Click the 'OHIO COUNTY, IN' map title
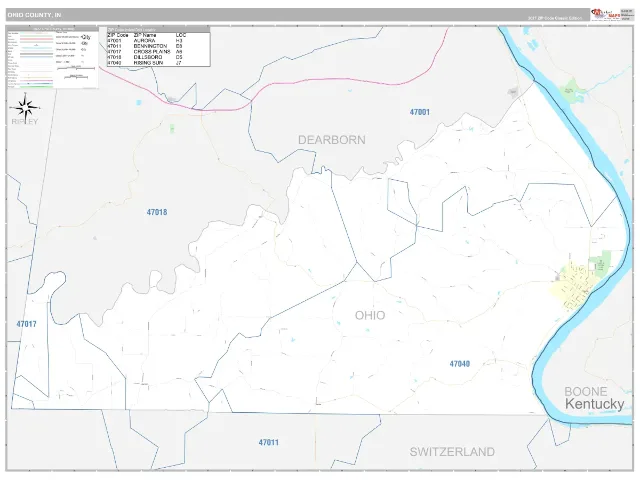The image size is (640, 480). tap(34, 15)
